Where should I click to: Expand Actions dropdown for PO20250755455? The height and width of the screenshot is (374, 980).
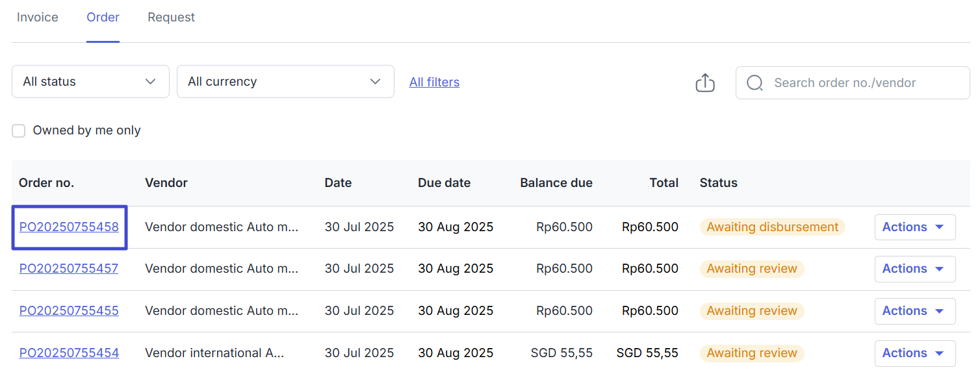point(914,311)
